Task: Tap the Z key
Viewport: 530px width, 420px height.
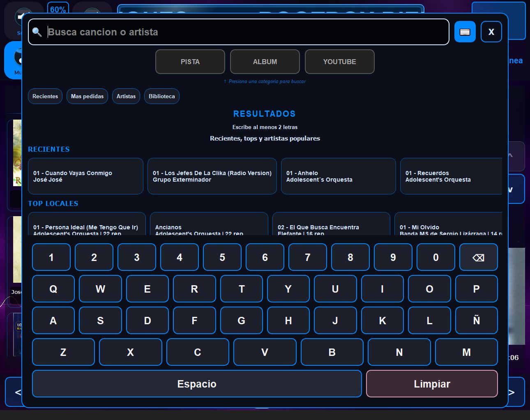Action: click(63, 352)
